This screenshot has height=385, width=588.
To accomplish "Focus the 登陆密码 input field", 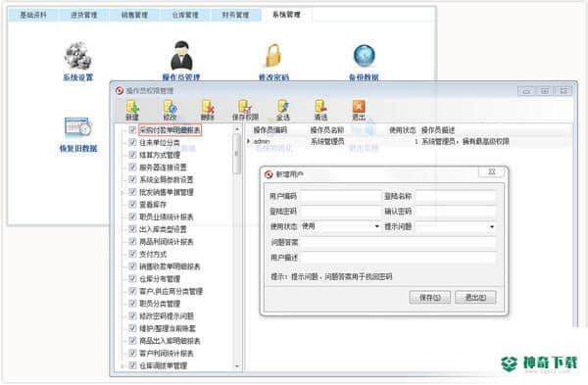I will pyautogui.click(x=340, y=212).
